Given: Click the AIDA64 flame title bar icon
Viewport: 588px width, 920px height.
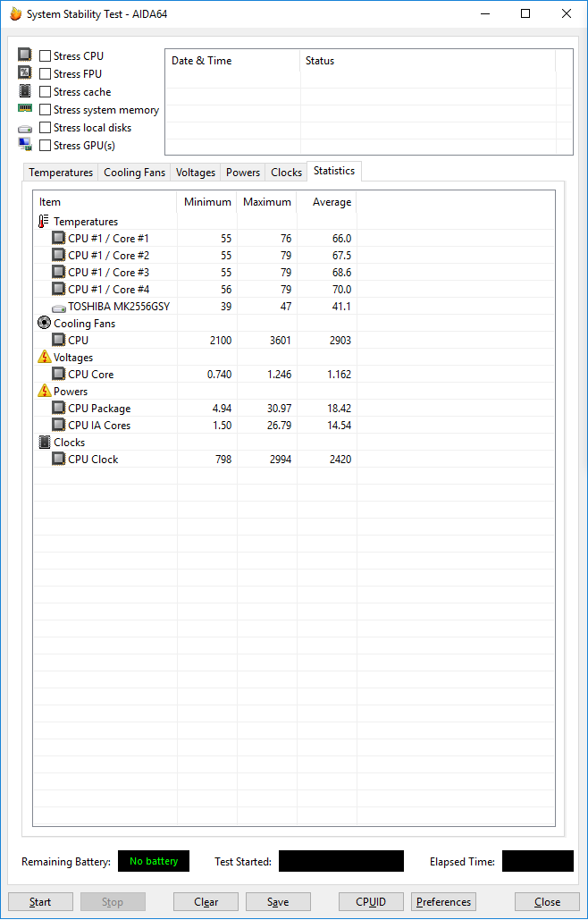Looking at the screenshot, I should [x=16, y=13].
